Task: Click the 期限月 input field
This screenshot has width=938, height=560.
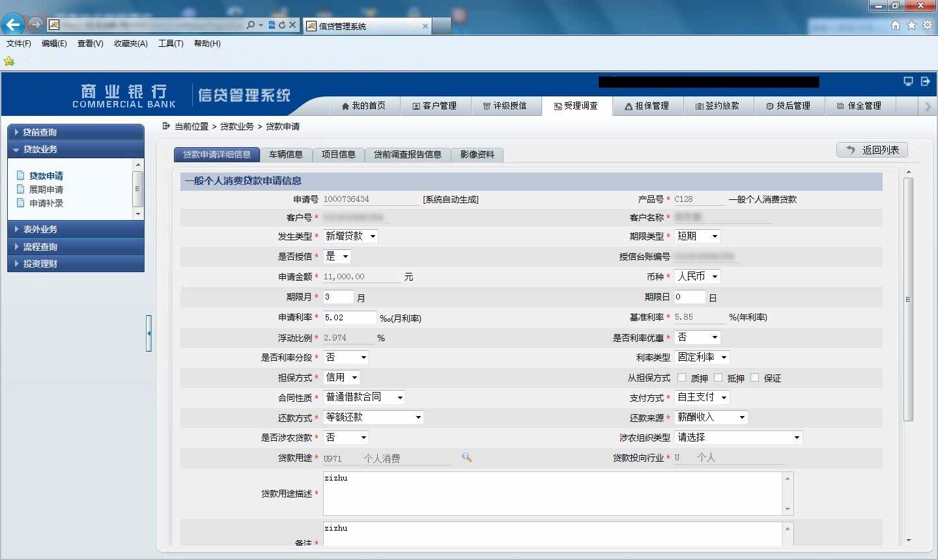Action: tap(338, 297)
